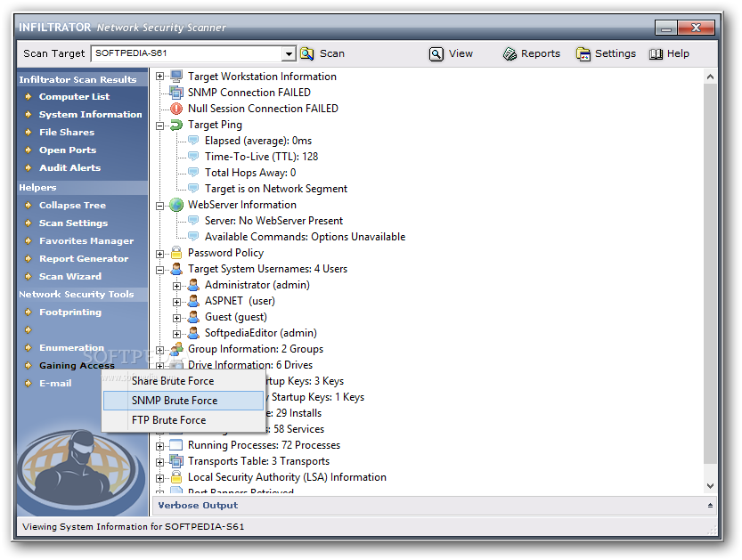Click the green Target Ping arrow icon
The image size is (742, 560).
coord(176,125)
